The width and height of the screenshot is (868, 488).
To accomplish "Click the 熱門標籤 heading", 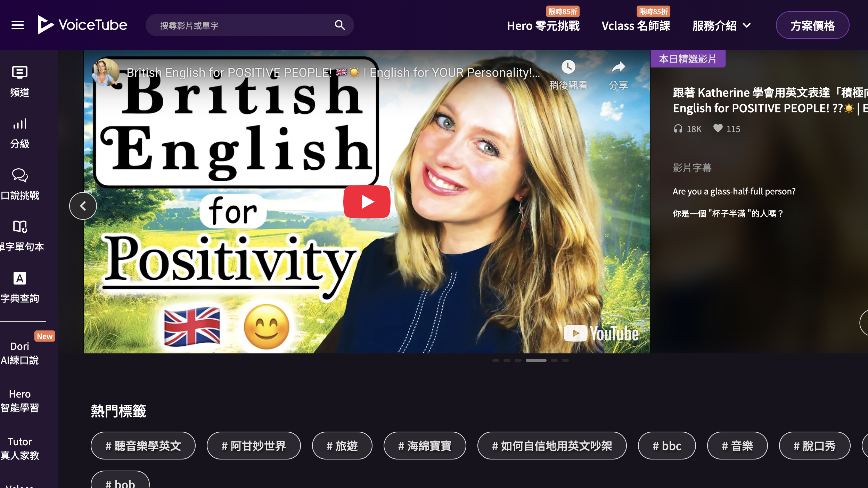I will [118, 411].
